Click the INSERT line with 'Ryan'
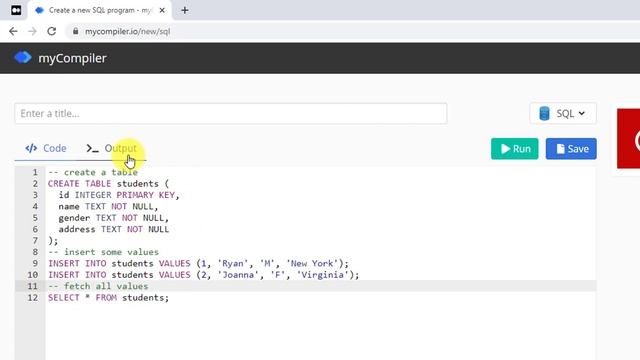 pos(198,263)
